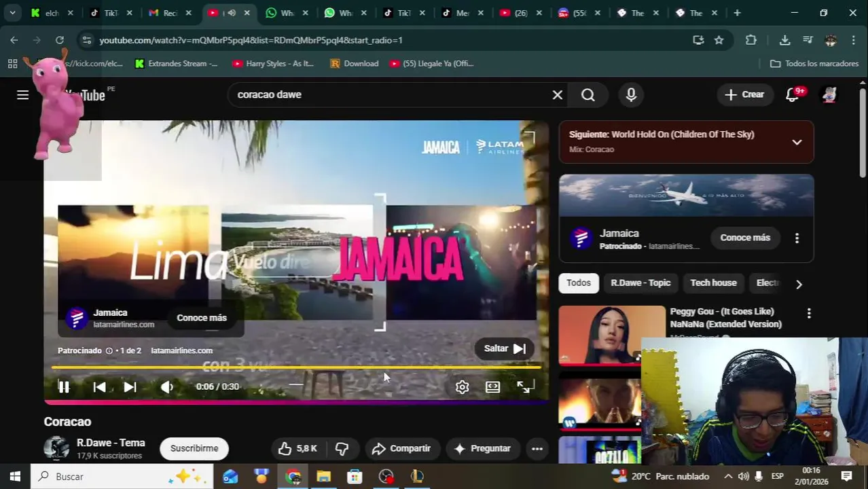Click Conoce más on the video ad overlay
This screenshot has height=489, width=868.
tap(202, 318)
